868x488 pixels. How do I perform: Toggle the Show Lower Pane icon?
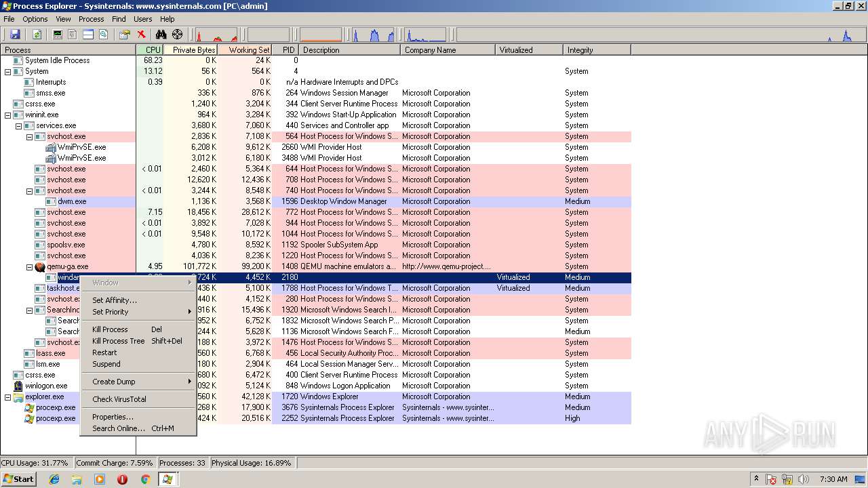[88, 35]
